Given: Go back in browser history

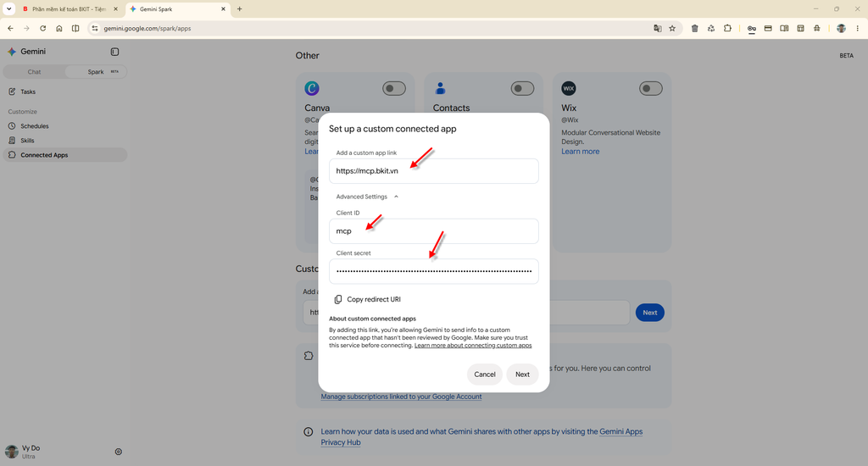Looking at the screenshot, I should tap(10, 28).
